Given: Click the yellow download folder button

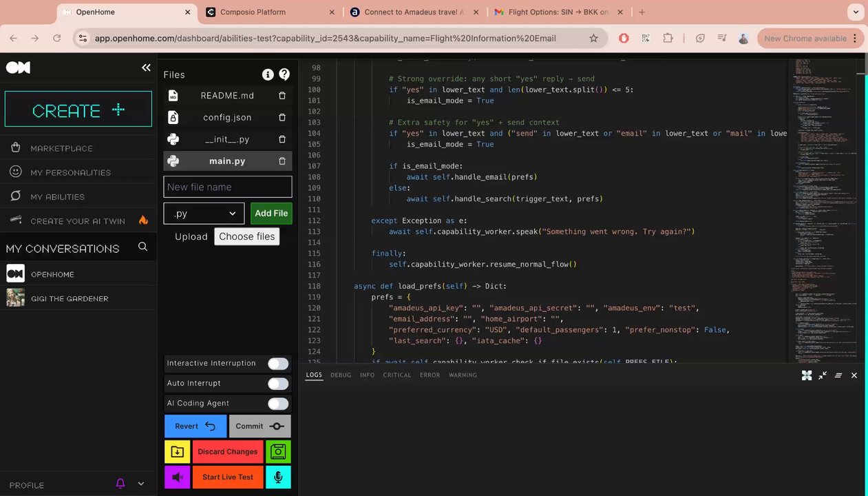Looking at the screenshot, I should [177, 452].
